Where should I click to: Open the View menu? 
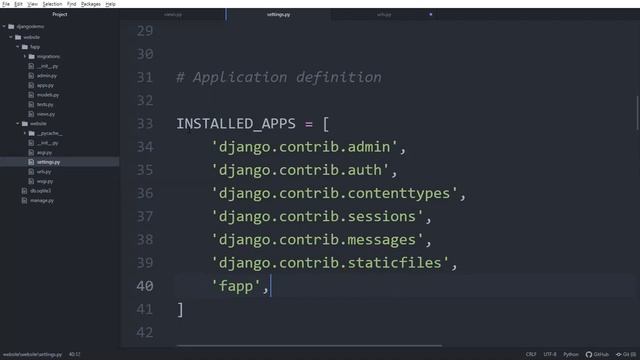click(x=32, y=4)
